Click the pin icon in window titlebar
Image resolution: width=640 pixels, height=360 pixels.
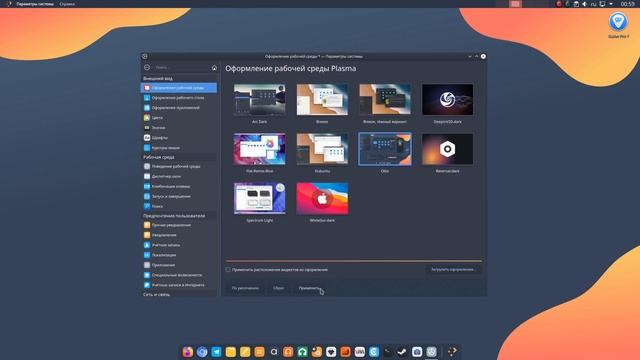point(144,56)
